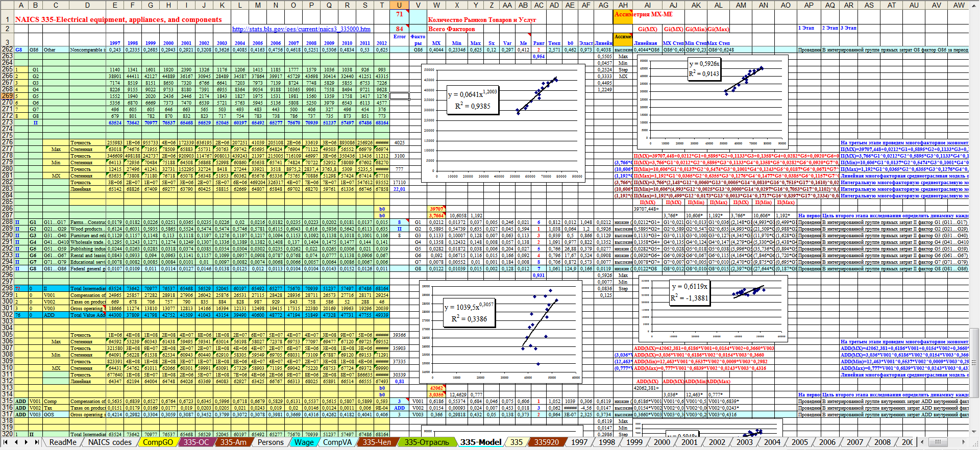Viewport: 980px width, 450px height.
Task: Click the previous sheet navigation arrow
Action: coord(16,442)
